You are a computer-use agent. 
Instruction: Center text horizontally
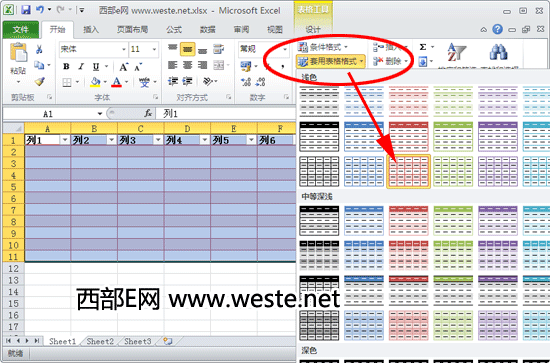[187, 65]
